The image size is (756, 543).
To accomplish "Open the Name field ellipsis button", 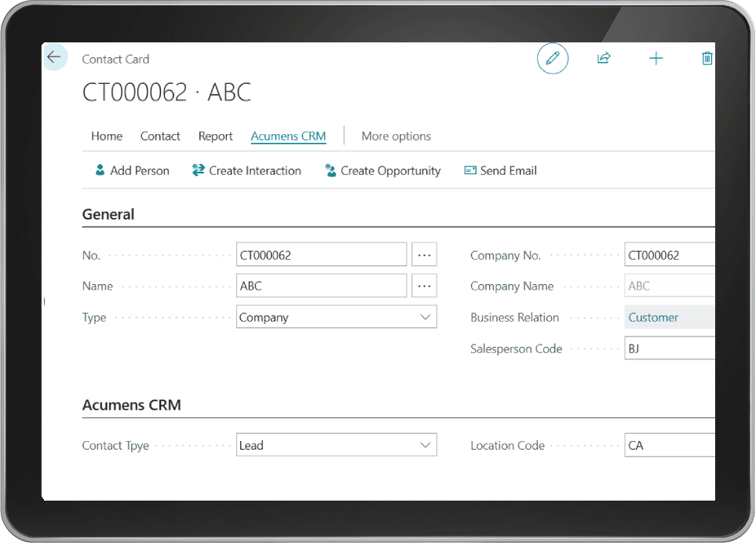I will click(424, 286).
